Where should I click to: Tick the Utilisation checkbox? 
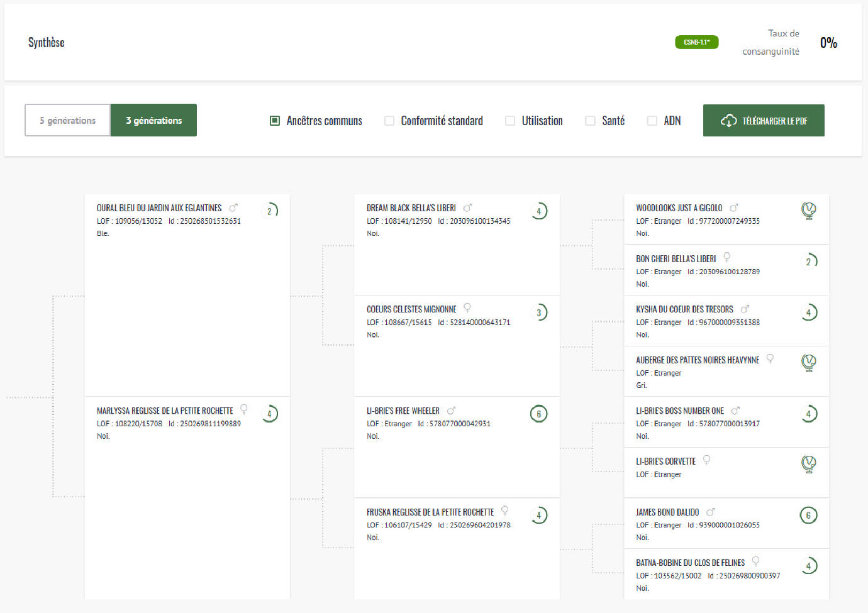click(x=510, y=121)
